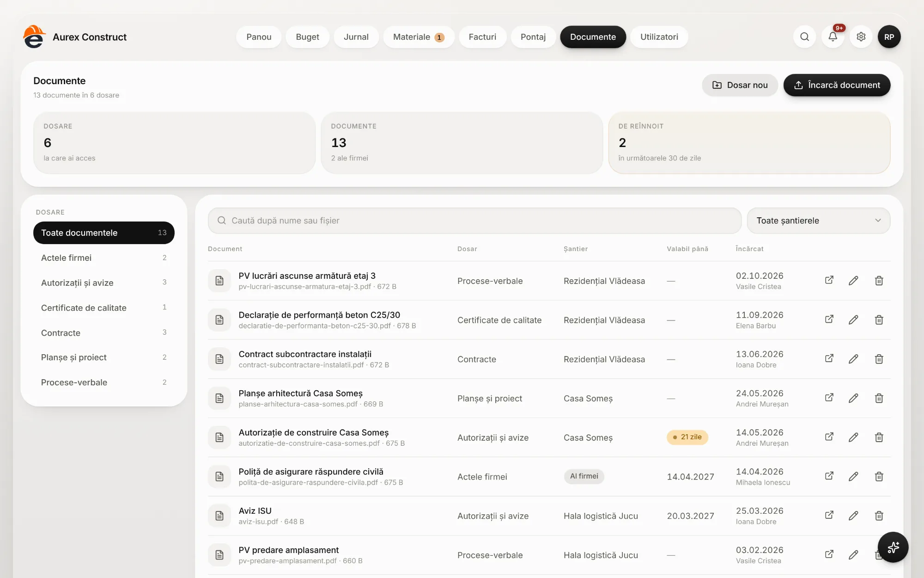This screenshot has height=578, width=924.
Task: Edit PV predare amplasament row
Action: 853,554
